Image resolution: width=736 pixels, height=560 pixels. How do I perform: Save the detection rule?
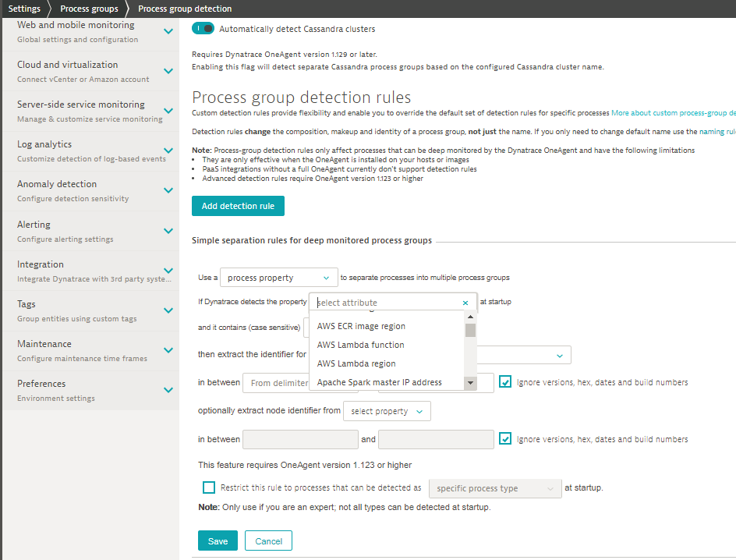pyautogui.click(x=218, y=541)
